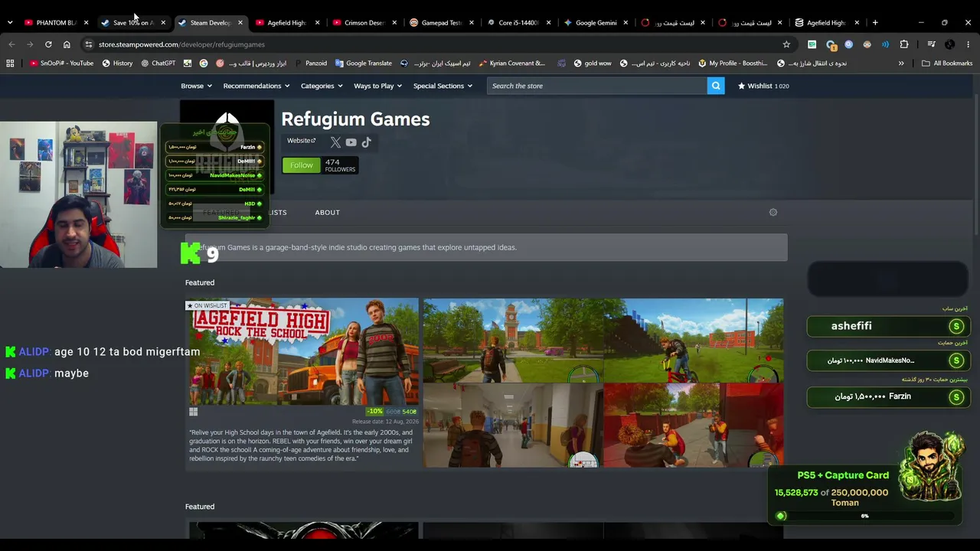Click the -10% discount price on Agefield High
This screenshot has width=980, height=551.
391,412
